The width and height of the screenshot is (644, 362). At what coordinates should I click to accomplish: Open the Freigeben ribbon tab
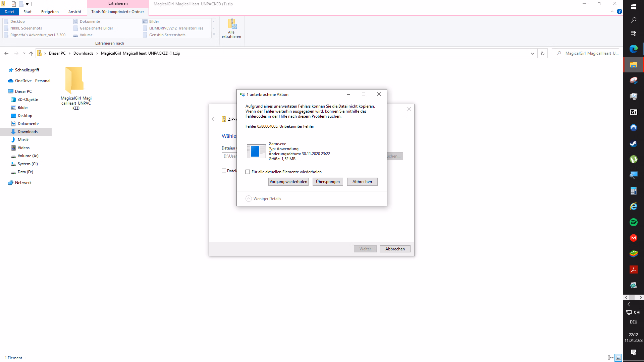[x=50, y=12]
